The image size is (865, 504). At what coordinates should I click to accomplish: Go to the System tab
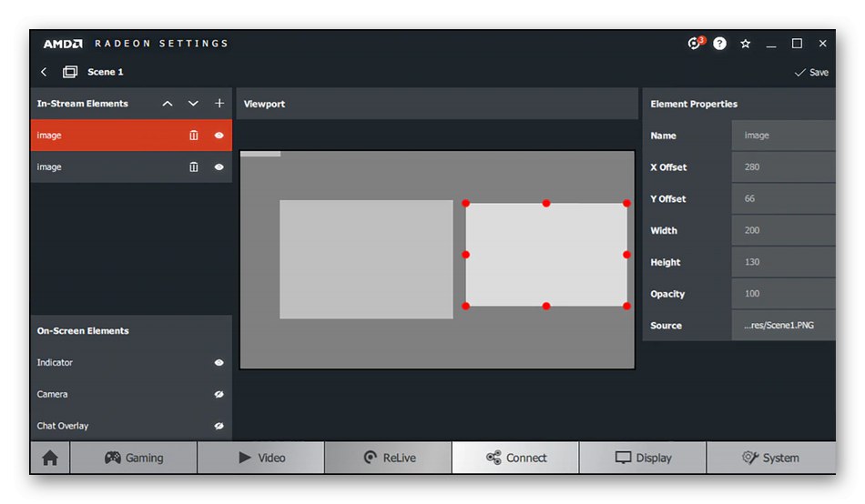tap(770, 458)
